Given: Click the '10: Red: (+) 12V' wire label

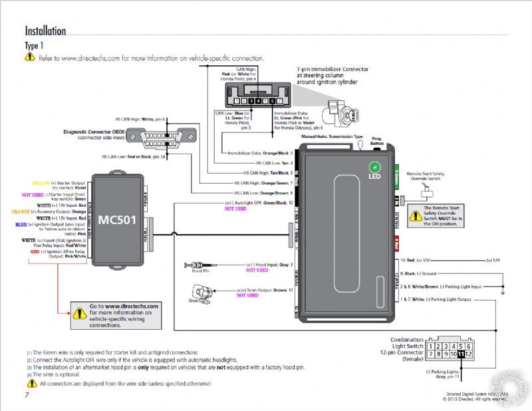Looking at the screenshot, I should pos(415,260).
